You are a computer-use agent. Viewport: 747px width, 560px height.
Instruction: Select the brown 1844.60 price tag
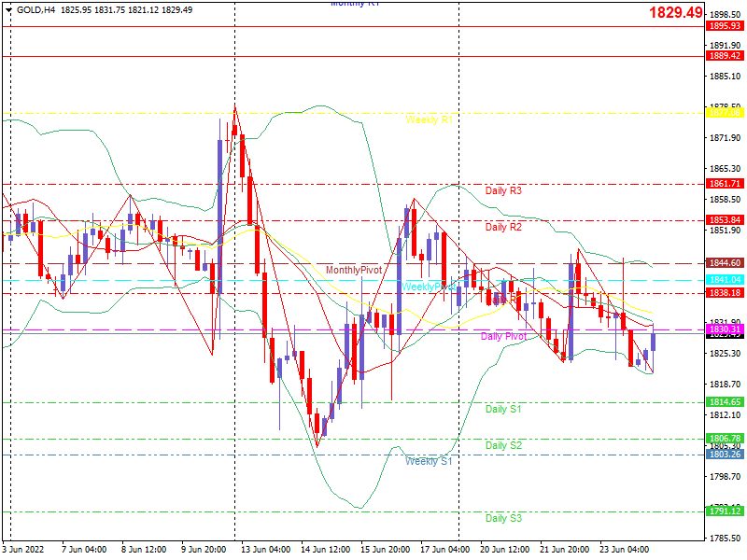pyautogui.click(x=725, y=263)
